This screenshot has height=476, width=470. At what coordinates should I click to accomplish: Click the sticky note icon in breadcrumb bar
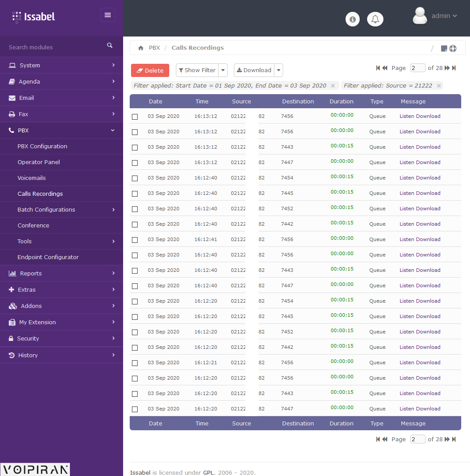point(444,48)
